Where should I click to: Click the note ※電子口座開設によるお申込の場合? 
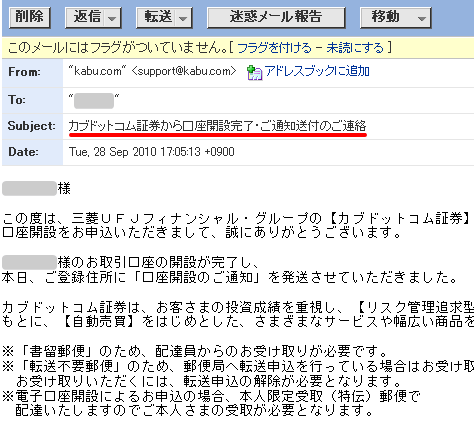coord(212,396)
